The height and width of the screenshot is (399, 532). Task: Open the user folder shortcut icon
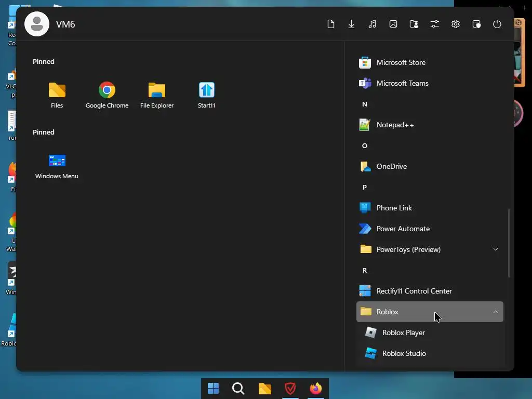coord(414,24)
